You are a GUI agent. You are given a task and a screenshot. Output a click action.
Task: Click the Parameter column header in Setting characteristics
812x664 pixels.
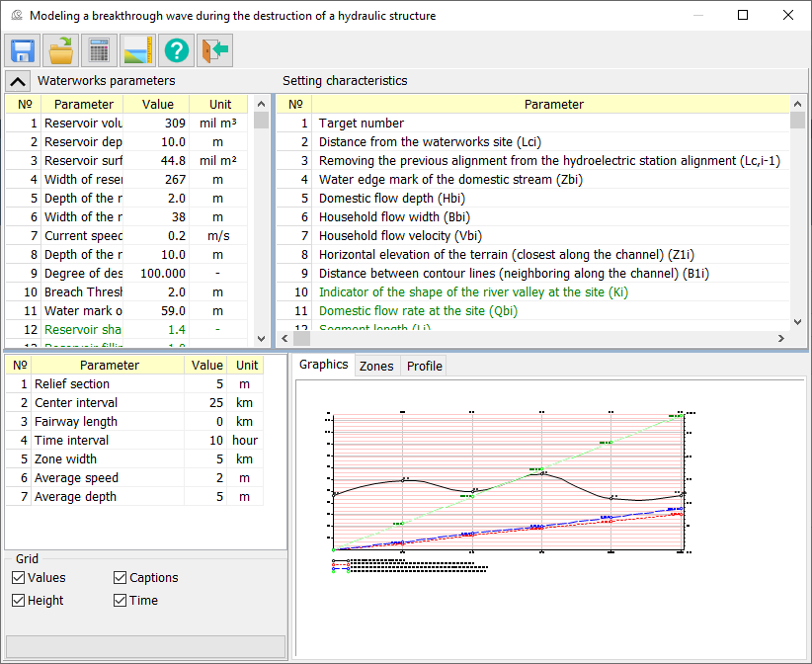(553, 104)
